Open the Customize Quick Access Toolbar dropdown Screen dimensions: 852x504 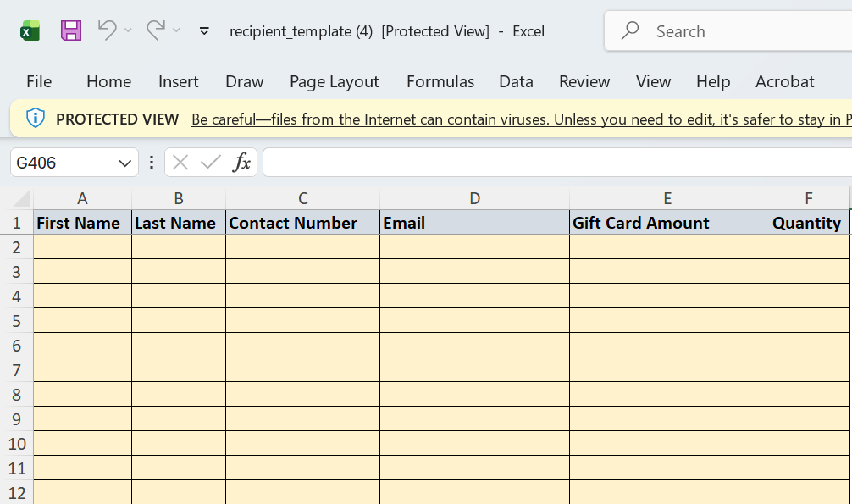204,31
